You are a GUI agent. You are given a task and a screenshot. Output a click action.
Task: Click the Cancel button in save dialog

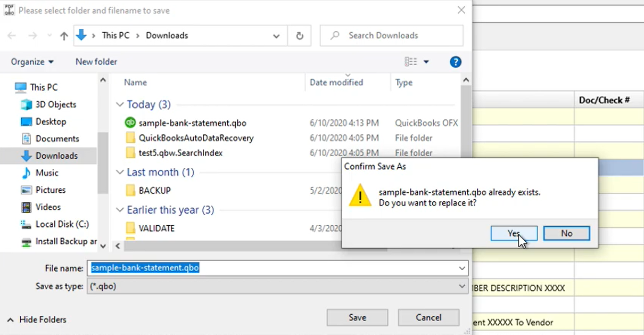(x=428, y=317)
